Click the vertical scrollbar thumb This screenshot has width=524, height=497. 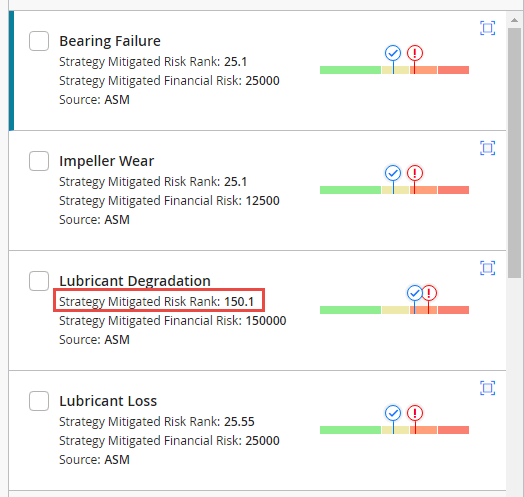coord(514,153)
